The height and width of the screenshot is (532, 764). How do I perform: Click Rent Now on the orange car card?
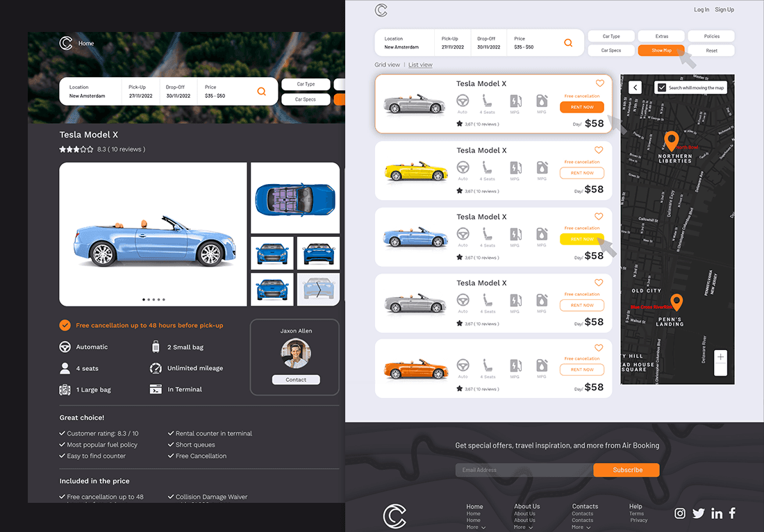[x=582, y=369]
